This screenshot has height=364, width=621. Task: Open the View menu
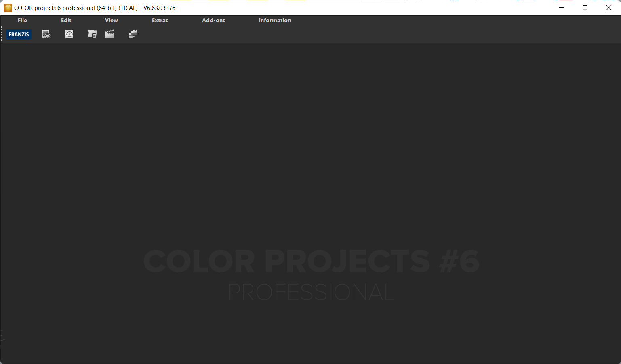pyautogui.click(x=112, y=20)
